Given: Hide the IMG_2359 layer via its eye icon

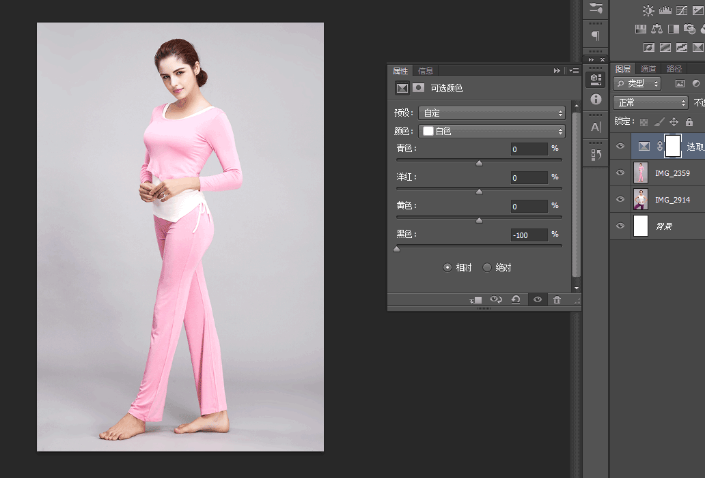Looking at the screenshot, I should [x=620, y=173].
